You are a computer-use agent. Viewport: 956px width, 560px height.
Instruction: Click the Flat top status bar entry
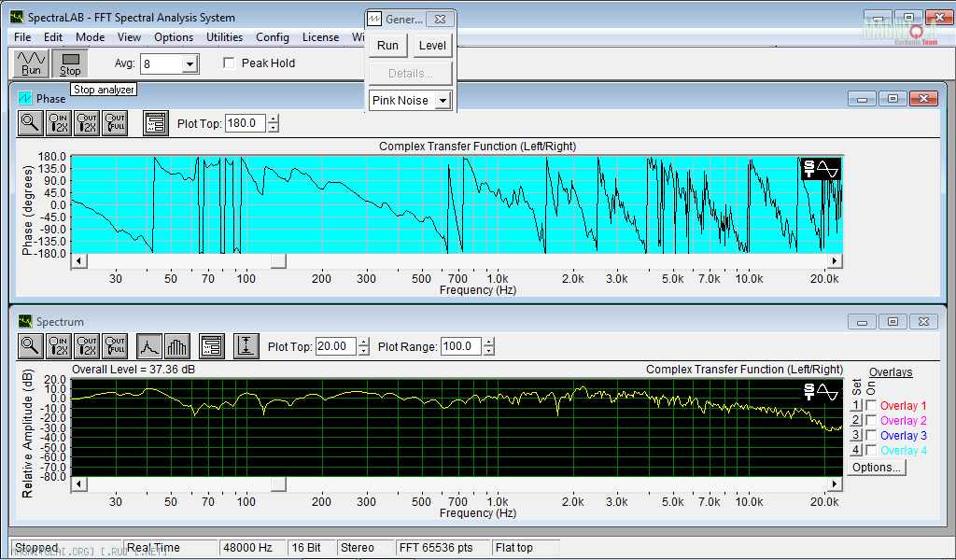click(x=527, y=548)
